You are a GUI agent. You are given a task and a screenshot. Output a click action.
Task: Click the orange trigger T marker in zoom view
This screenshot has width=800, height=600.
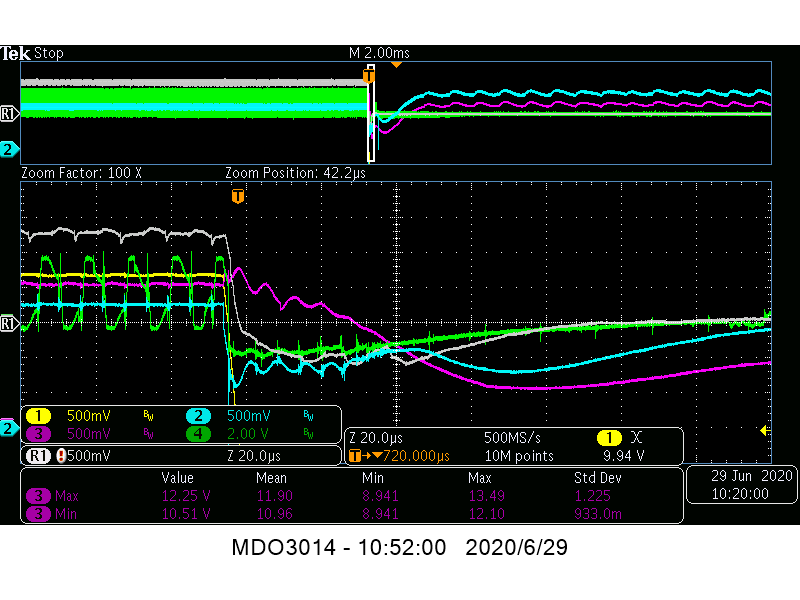click(238, 196)
